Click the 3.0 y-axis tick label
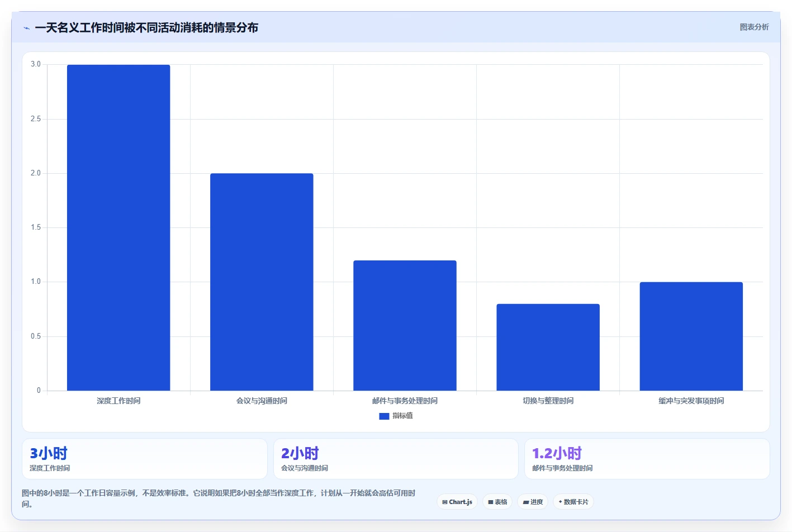This screenshot has height=532, width=792. (36, 64)
